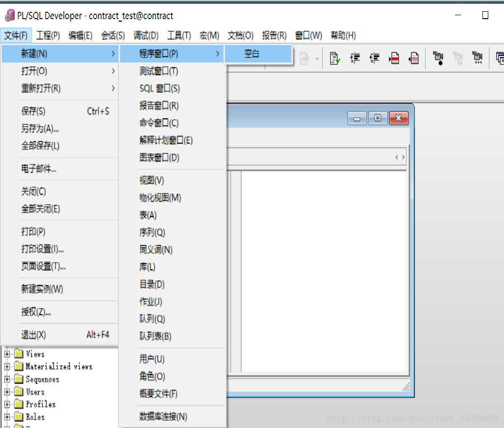Viewport: 504px width, 428px height.
Task: Select 序列(Q) menu entry
Action: (172, 232)
